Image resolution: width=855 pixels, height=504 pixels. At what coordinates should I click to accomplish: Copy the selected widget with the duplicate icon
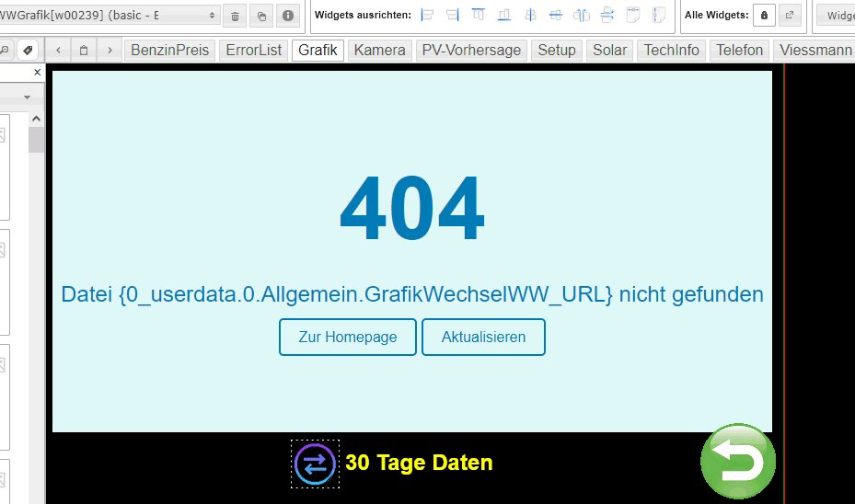tap(261, 16)
